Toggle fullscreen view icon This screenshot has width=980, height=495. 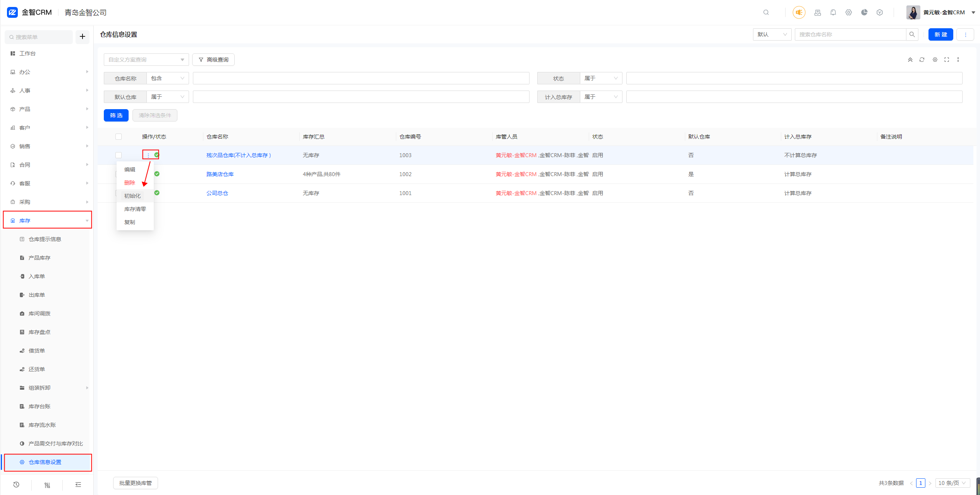pos(947,60)
